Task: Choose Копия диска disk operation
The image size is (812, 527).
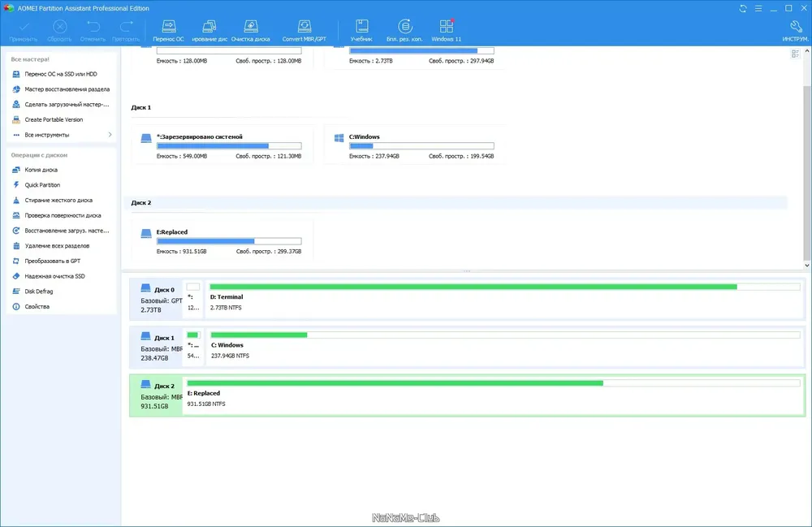Action: tap(41, 170)
